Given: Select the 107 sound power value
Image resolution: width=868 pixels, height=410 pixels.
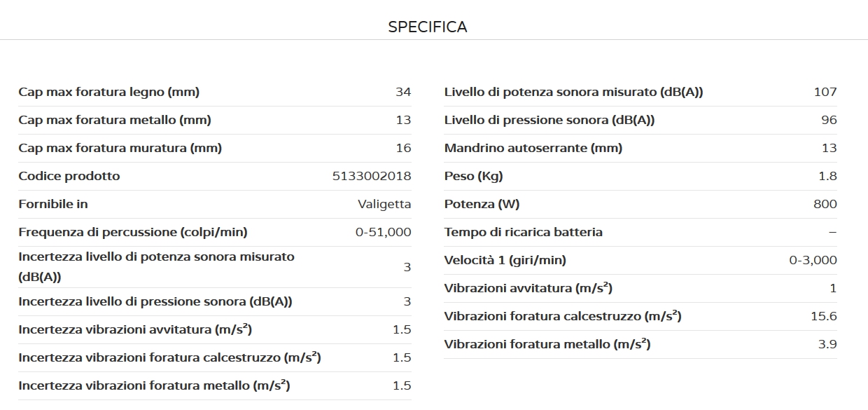Looking at the screenshot, I should click(x=825, y=92).
